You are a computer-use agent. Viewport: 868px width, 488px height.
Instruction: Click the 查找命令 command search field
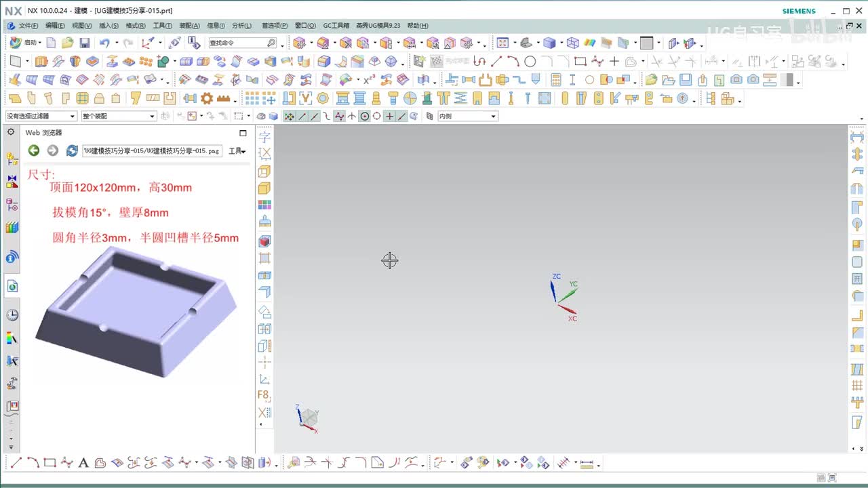[242, 43]
